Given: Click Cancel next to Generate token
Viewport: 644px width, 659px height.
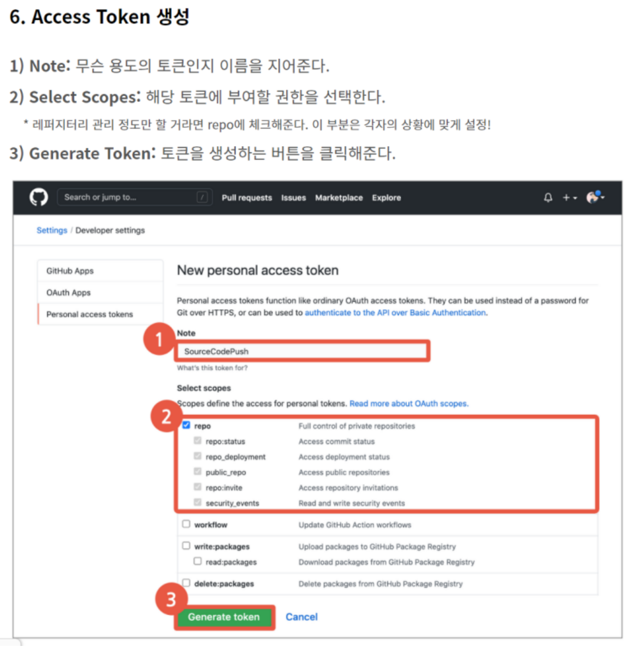Looking at the screenshot, I should pos(302,616).
